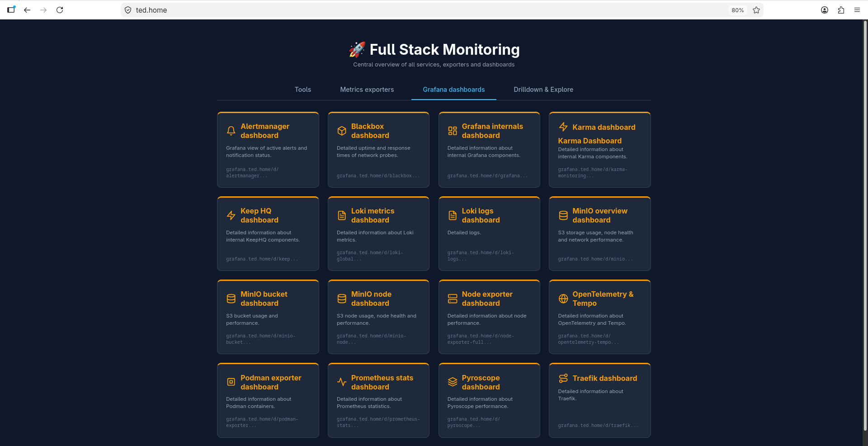868x446 pixels.
Task: Open the MinIO bucket dashboard title
Action: tap(264, 299)
